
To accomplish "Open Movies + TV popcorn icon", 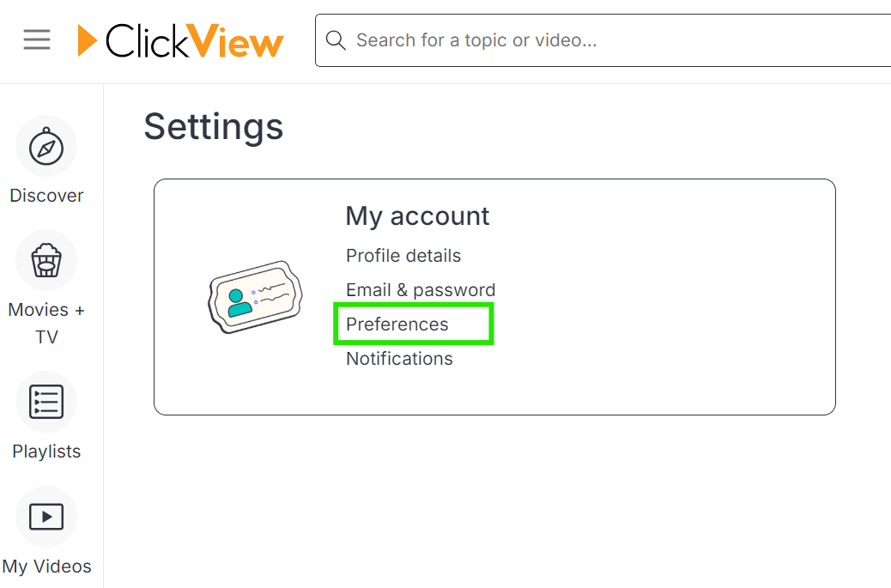I will coord(46,260).
